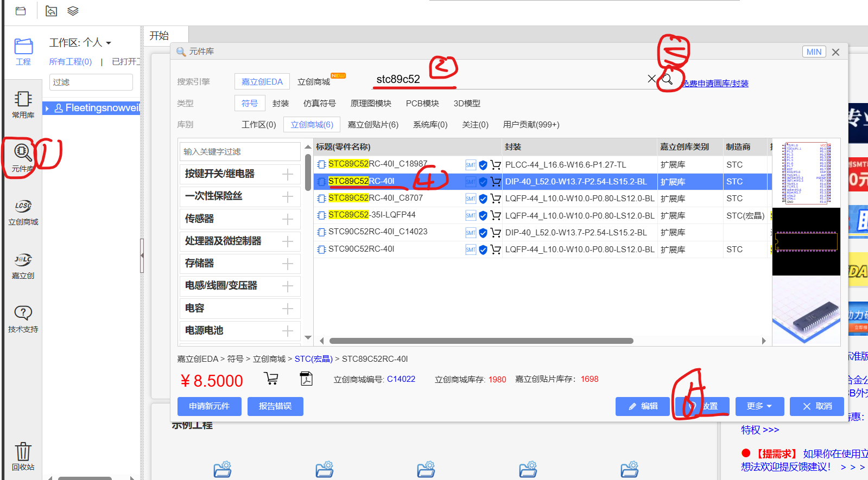Click the magnifier search icon in the library dialog
This screenshot has width=868, height=480.
[667, 79]
